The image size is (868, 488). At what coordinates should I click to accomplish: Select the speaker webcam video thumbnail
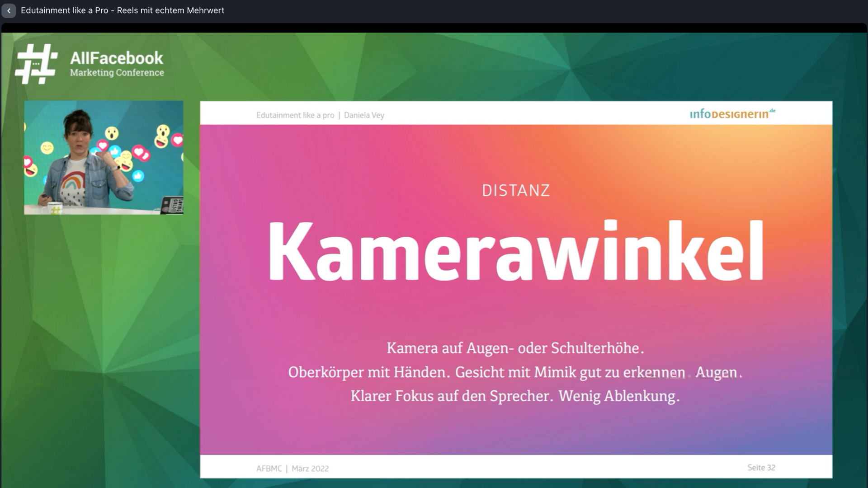pyautogui.click(x=104, y=158)
